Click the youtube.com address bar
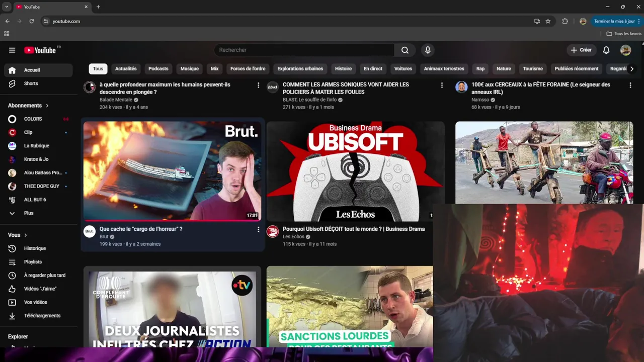 [x=287, y=21]
